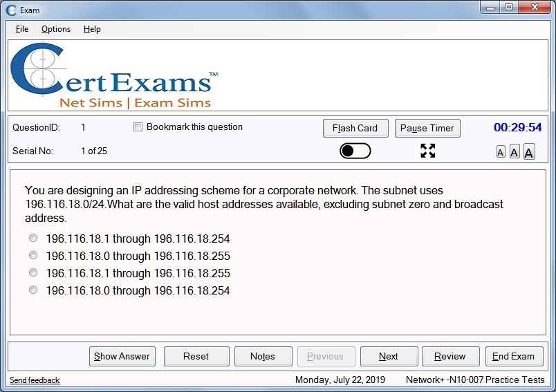Pause the exam timer

[x=427, y=128]
